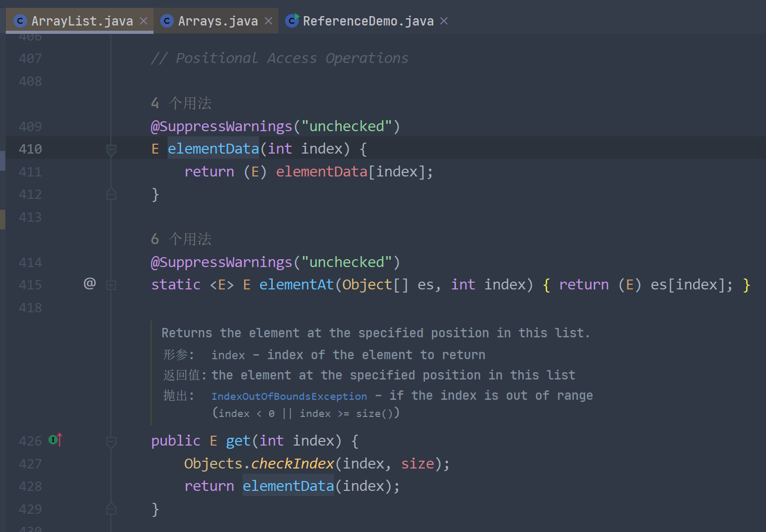Collapse the get method using fold arrow
Viewport: 766px width, 532px height.
coord(111,442)
